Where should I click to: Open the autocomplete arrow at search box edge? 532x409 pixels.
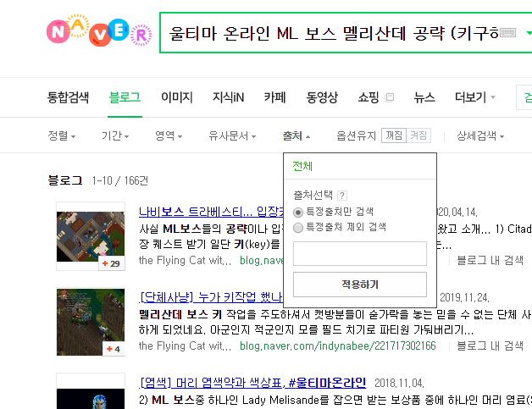529,33
